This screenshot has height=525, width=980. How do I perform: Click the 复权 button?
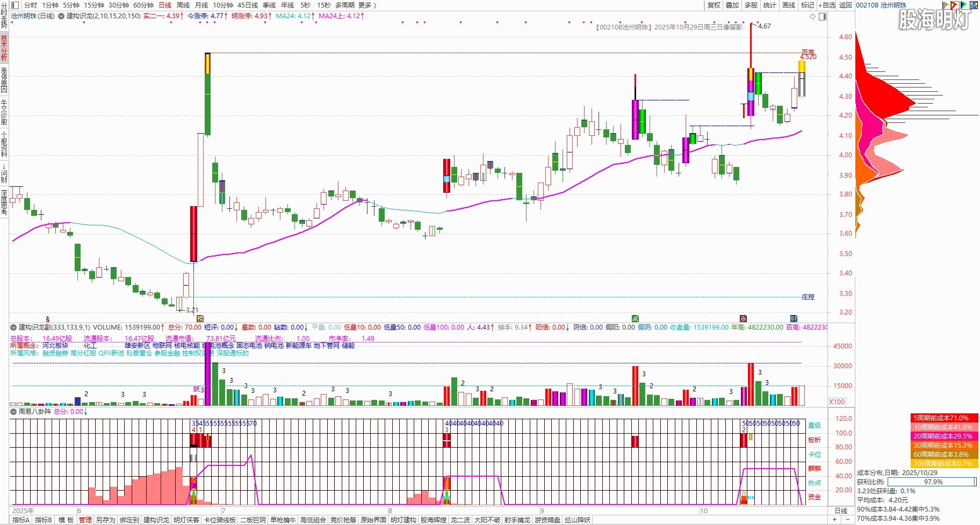click(714, 5)
